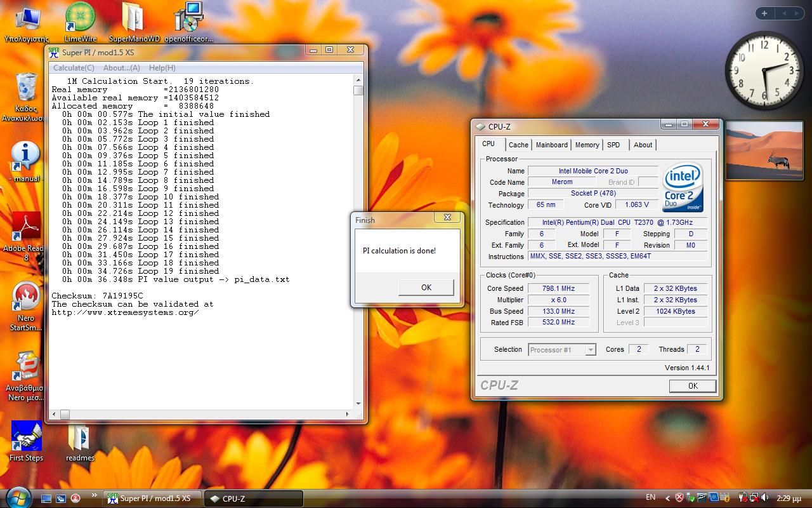The image size is (812, 508).
Task: Click the http://www.xtremesystems.org/ text line
Action: 125,312
